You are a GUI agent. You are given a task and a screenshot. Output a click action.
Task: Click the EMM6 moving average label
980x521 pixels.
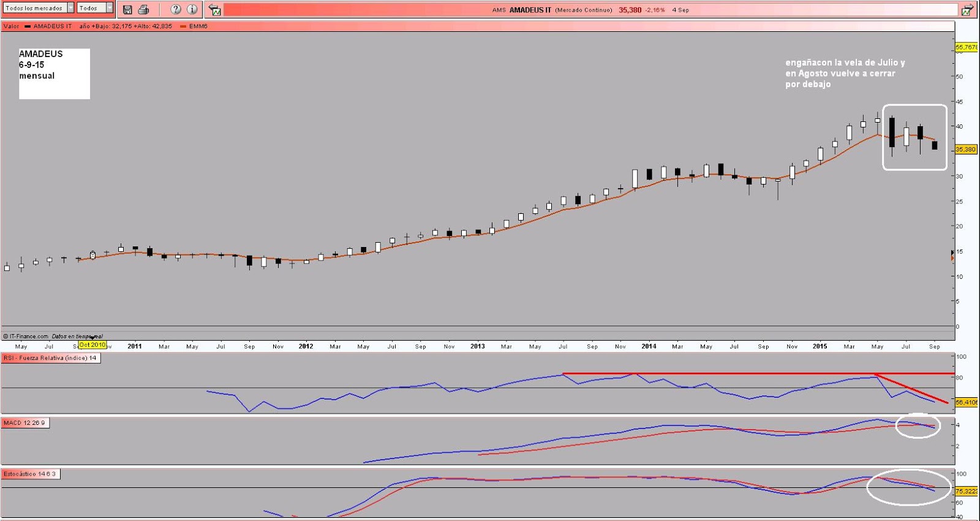point(198,26)
